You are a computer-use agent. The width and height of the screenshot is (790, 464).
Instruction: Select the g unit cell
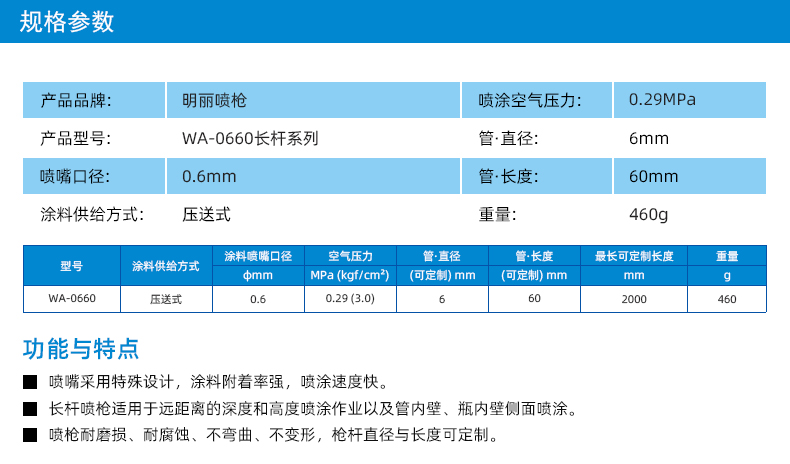(727, 276)
